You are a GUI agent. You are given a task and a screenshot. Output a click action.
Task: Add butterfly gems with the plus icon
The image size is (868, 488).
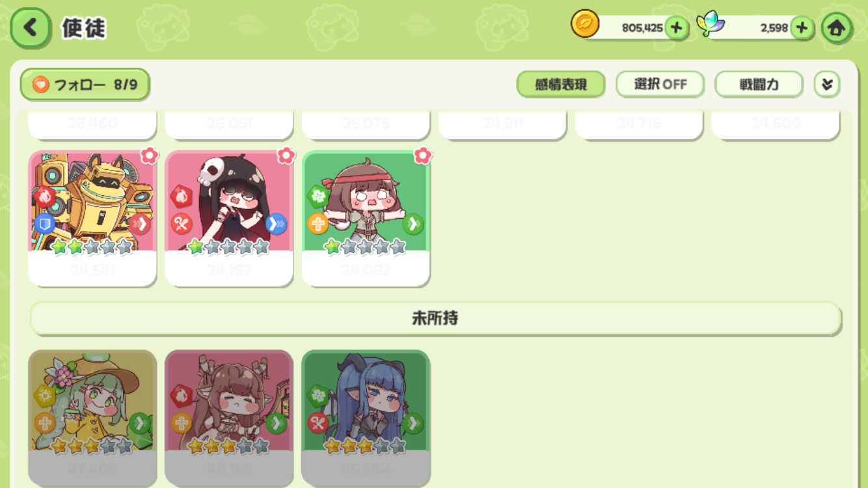pos(802,28)
